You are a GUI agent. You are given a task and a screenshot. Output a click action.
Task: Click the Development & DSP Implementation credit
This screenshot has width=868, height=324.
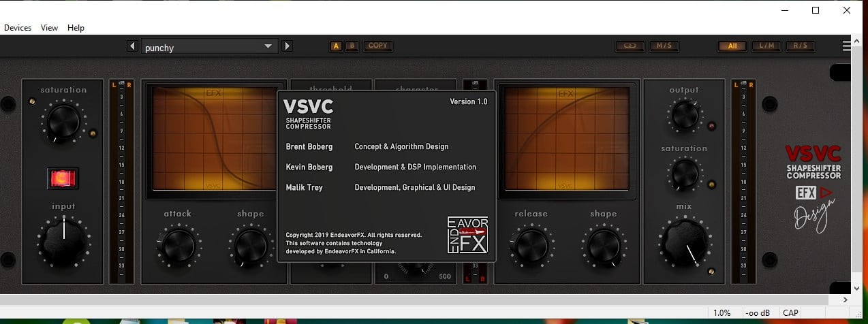point(416,167)
